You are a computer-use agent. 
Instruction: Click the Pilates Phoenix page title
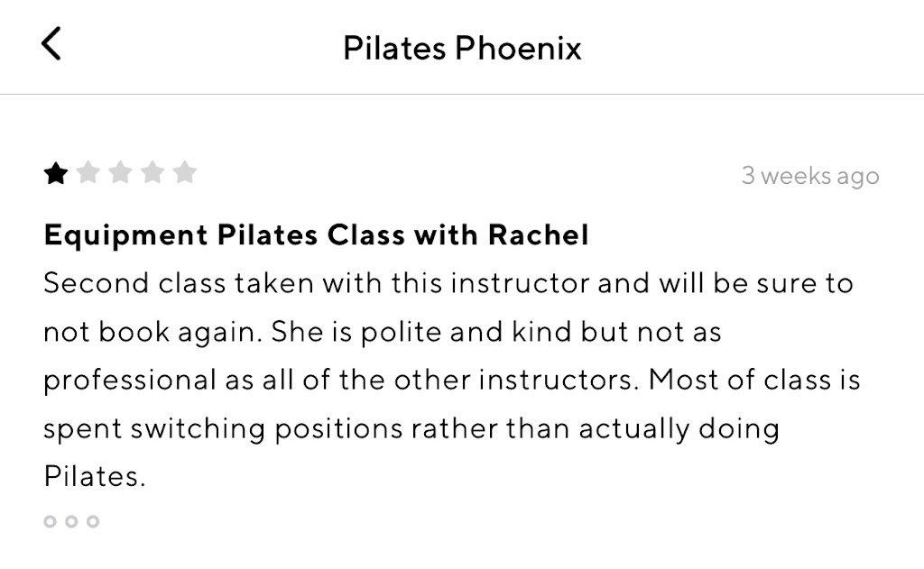pyautogui.click(x=462, y=48)
